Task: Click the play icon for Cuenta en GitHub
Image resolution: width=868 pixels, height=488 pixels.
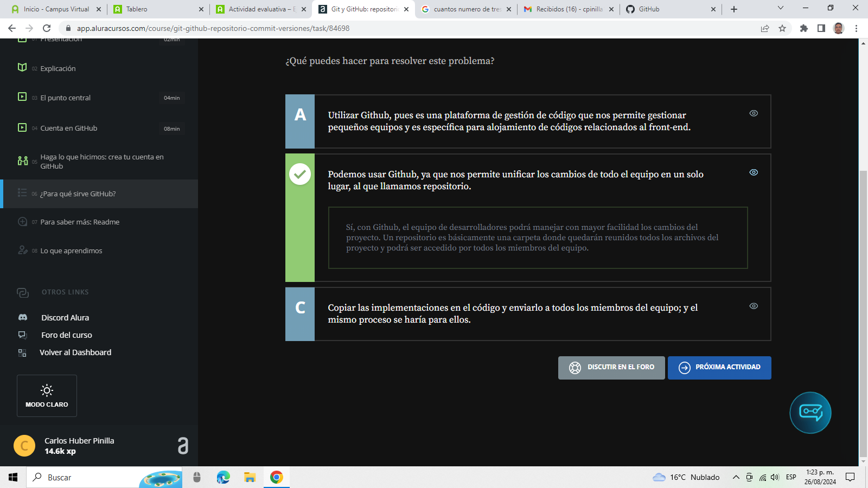Action: click(22, 127)
